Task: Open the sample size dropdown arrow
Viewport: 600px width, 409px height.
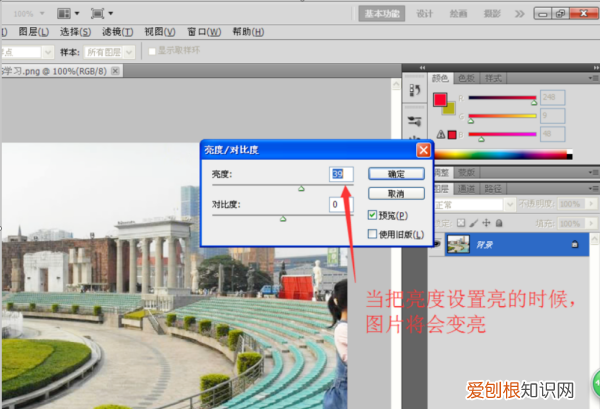Action: point(48,52)
